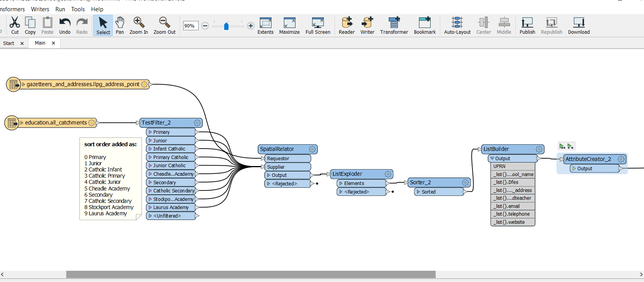Expand the TestFilter_2 Primary port

coord(150,132)
